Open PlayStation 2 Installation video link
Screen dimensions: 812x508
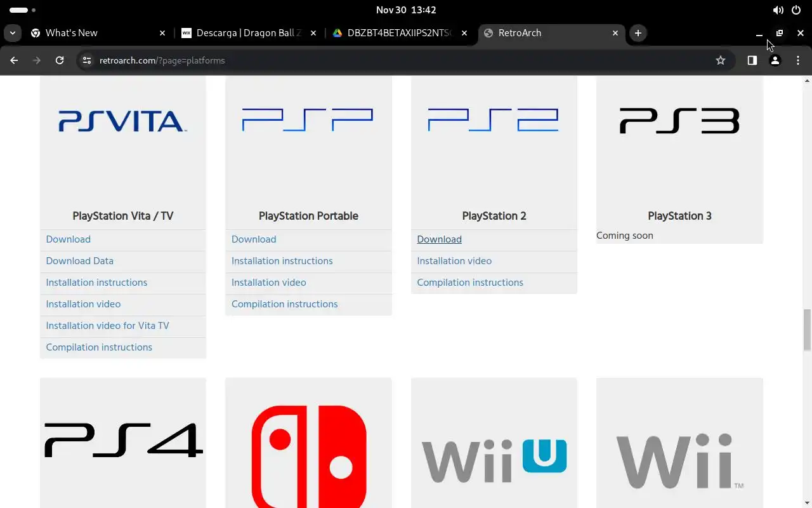pos(454,261)
